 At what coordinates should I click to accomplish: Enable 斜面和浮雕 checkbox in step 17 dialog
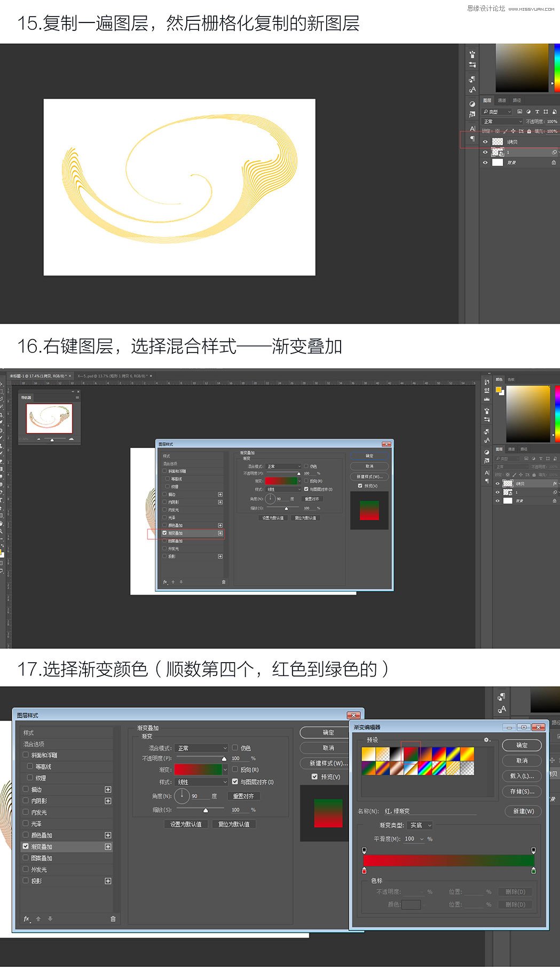26,755
